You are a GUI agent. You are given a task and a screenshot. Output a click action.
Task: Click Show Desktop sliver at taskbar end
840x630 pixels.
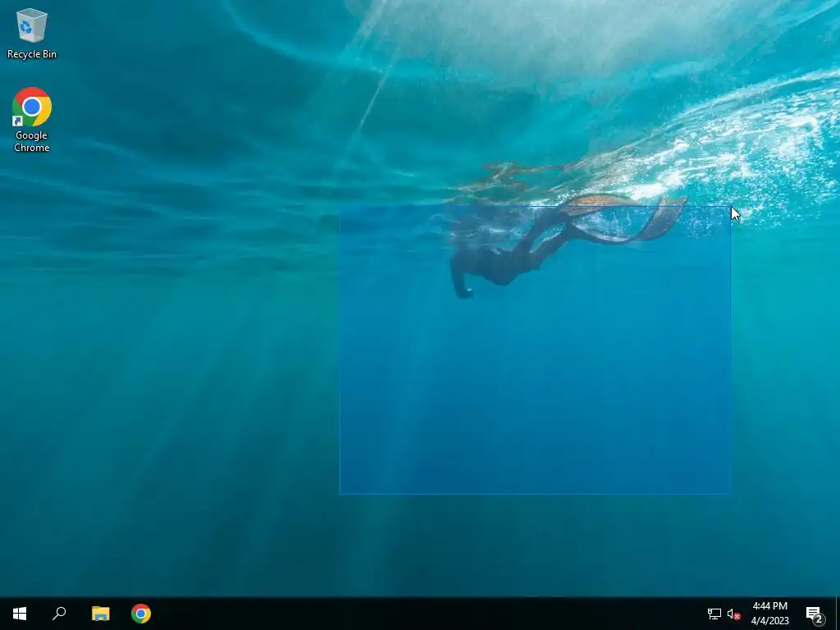coord(838,614)
